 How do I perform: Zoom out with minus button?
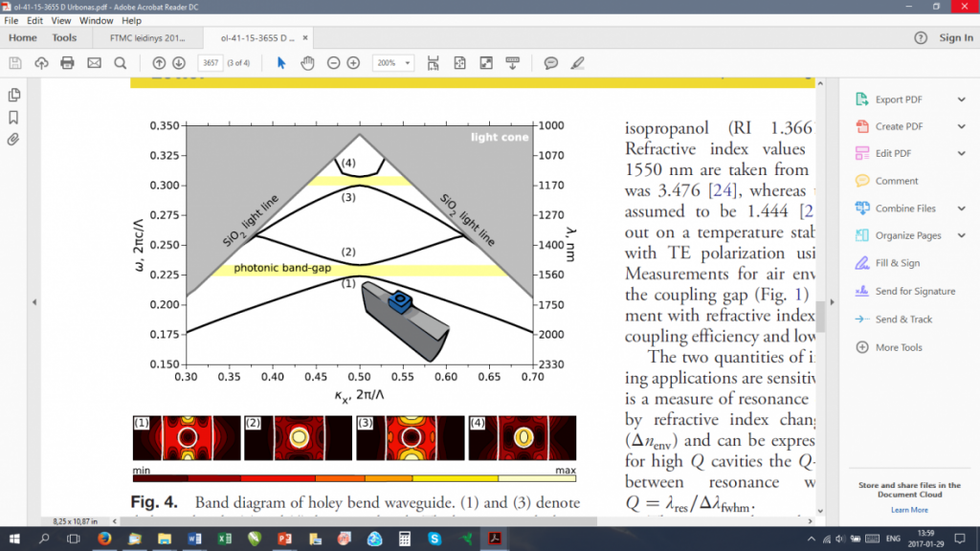tap(334, 63)
